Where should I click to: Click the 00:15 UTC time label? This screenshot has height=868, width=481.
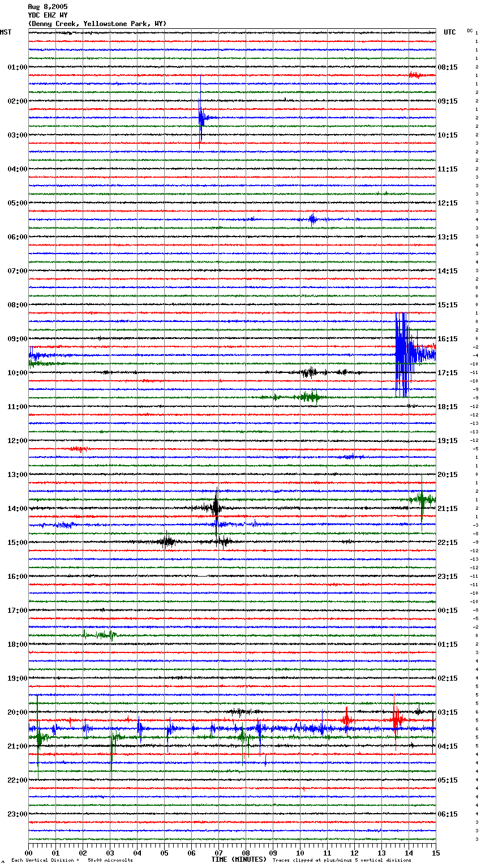[x=448, y=611]
